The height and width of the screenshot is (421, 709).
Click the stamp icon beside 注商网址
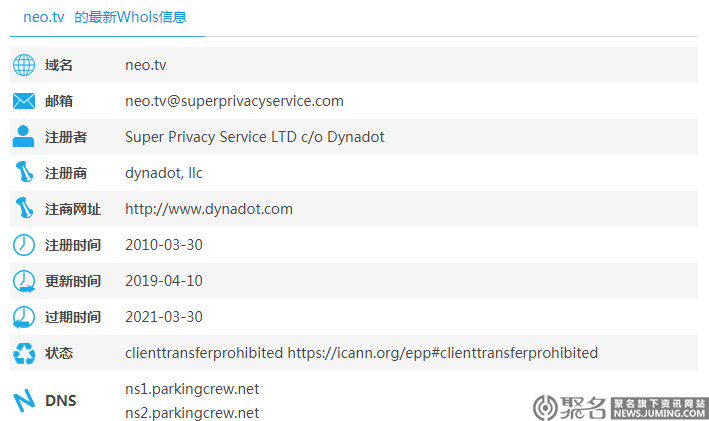click(x=24, y=208)
